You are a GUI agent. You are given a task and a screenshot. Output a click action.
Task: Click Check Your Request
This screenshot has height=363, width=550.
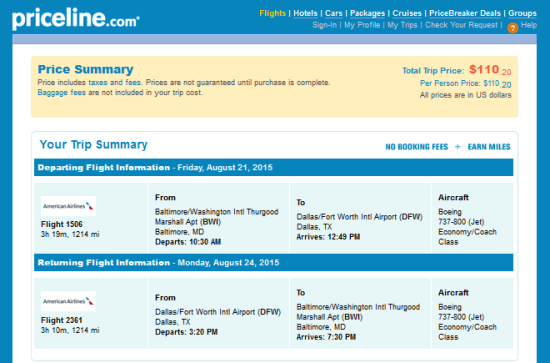(461, 25)
